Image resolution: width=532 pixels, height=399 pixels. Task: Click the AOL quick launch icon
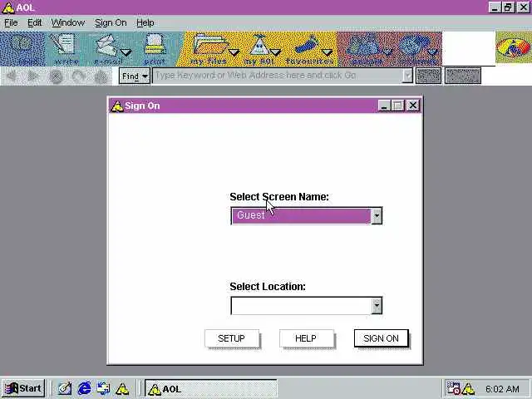tap(122, 389)
